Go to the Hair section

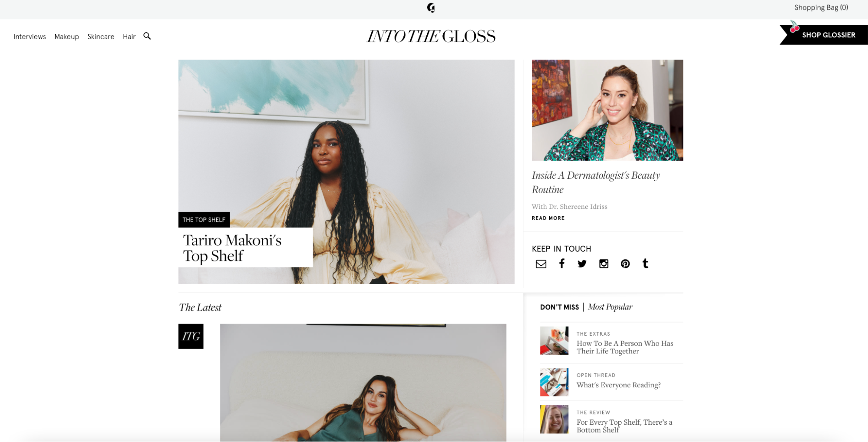tap(129, 36)
